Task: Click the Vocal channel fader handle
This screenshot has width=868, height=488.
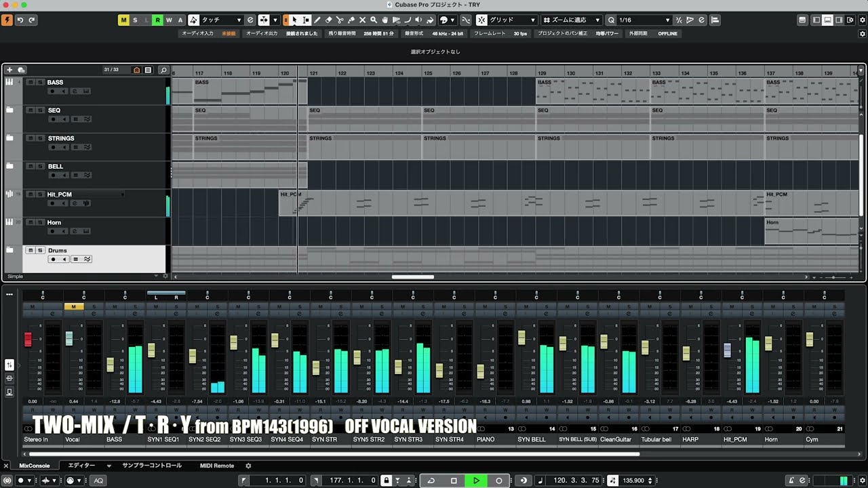Action: (x=69, y=338)
